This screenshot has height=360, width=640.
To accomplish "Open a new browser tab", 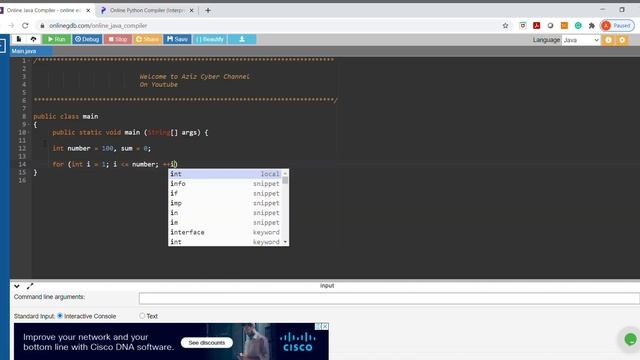I will coord(208,11).
